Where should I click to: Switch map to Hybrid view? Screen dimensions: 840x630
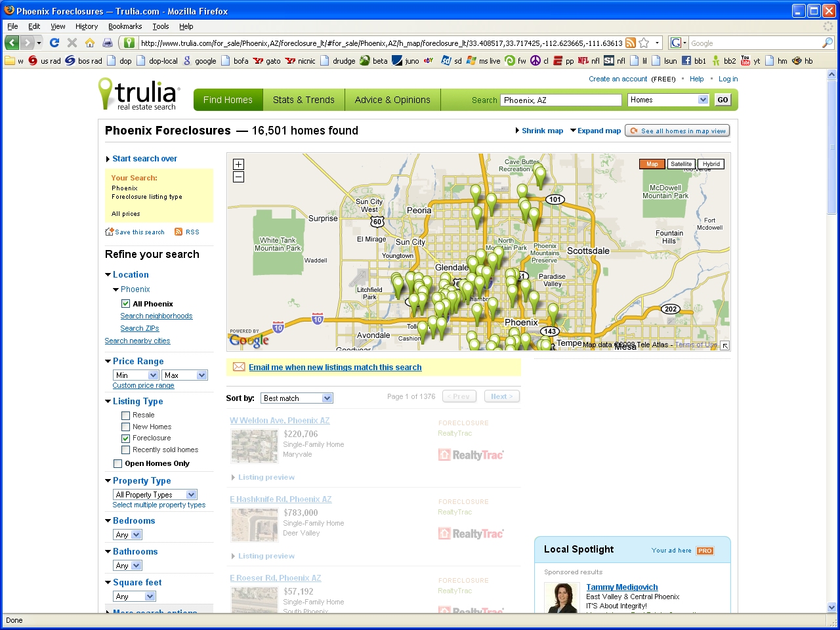[x=711, y=164]
